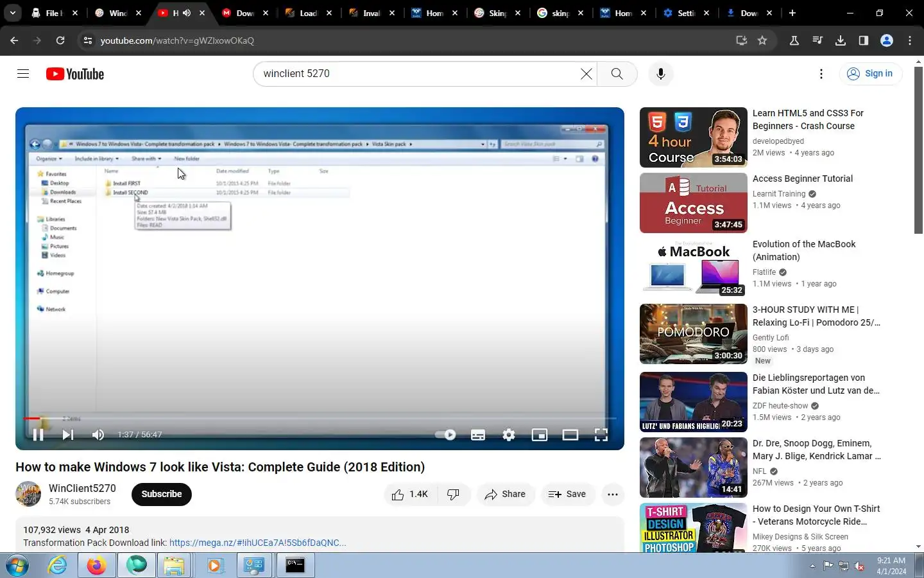Focus the YouTube search field
The height and width of the screenshot is (578, 924).
(x=420, y=74)
